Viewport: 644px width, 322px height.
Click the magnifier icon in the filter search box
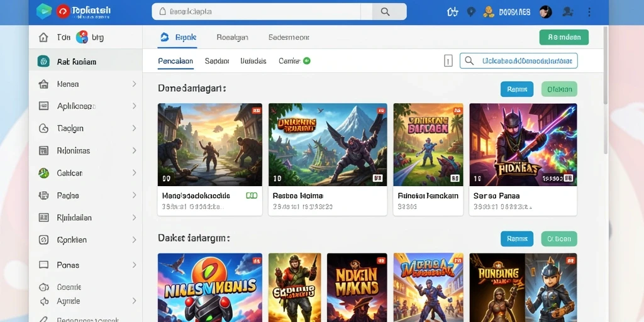(x=469, y=61)
